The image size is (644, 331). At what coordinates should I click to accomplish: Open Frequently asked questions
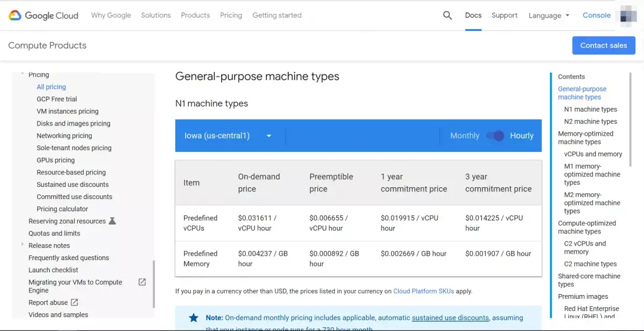69,258
